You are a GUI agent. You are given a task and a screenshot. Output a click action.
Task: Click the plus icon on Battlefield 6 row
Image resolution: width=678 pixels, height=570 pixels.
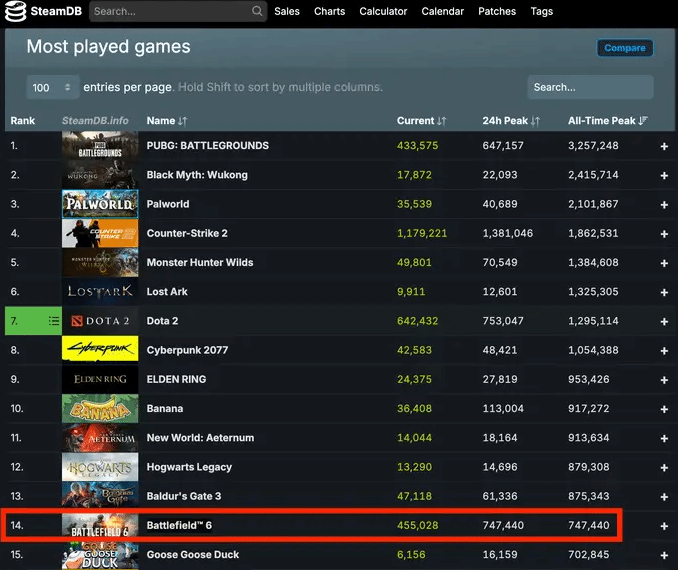[664, 526]
